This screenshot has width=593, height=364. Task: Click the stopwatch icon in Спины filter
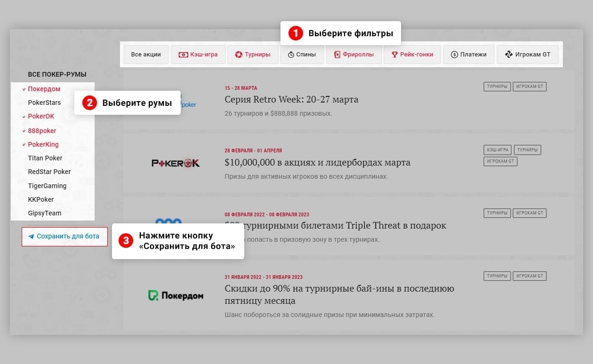tap(291, 55)
